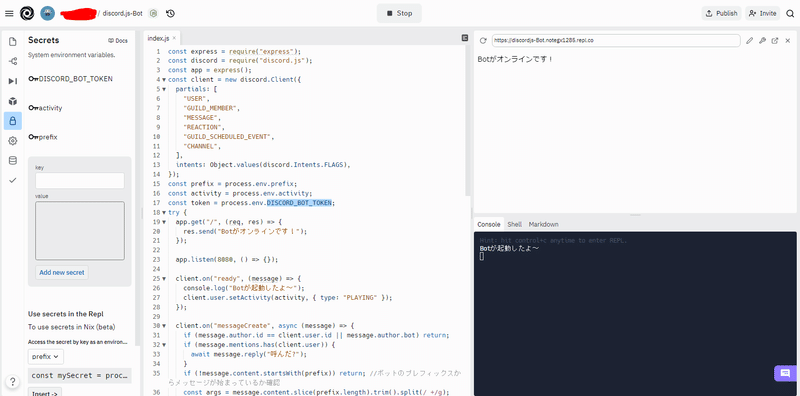This screenshot has width=800, height=396.
Task: Select the Secrets lock icon in the sidebar
Action: point(13,121)
